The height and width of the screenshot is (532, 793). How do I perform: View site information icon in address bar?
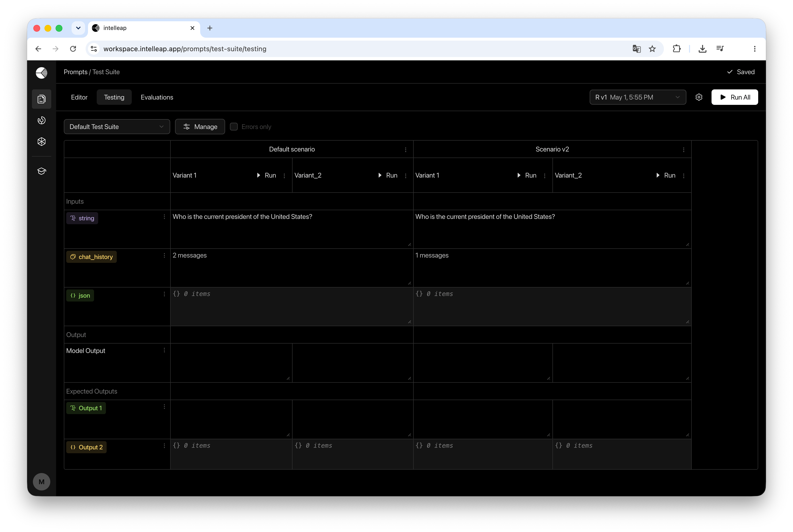[x=94, y=49]
